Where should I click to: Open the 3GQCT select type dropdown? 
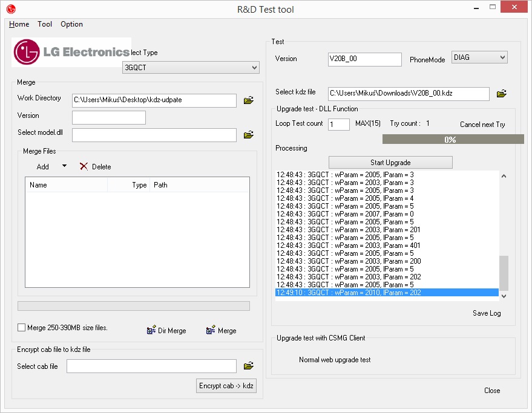click(x=191, y=68)
